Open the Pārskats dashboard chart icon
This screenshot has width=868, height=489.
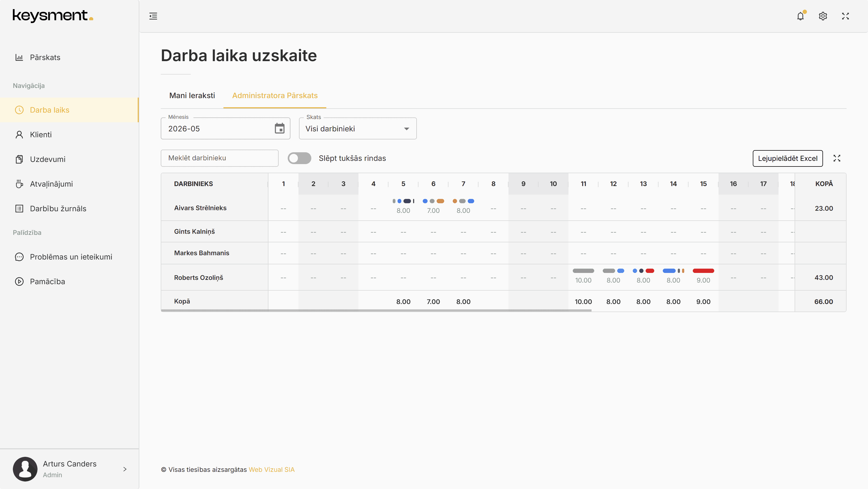click(19, 57)
